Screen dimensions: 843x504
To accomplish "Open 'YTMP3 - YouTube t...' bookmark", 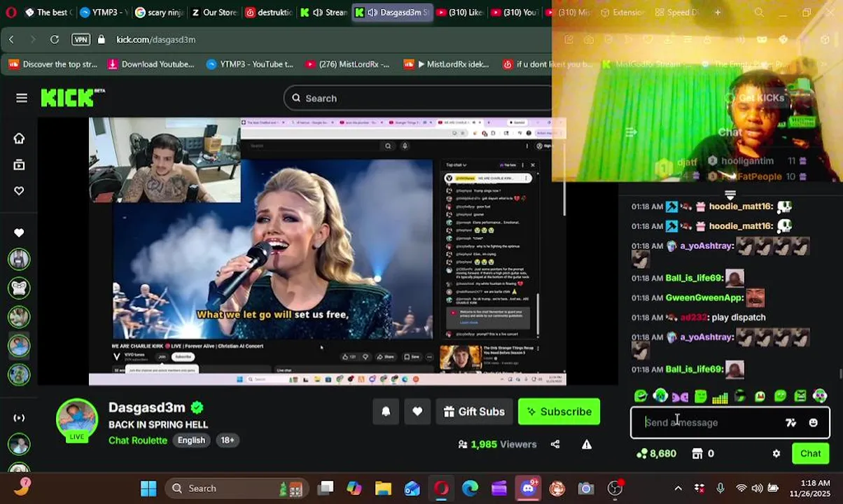I will coord(249,64).
